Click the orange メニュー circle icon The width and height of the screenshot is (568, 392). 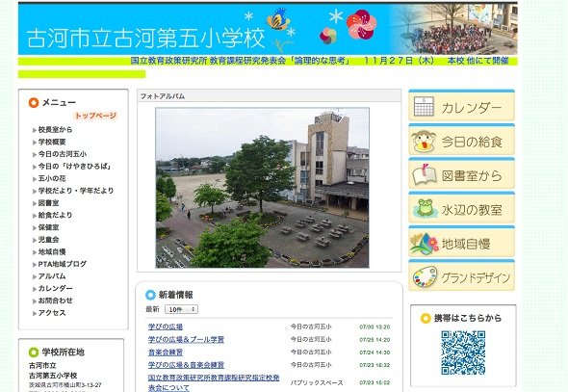(x=34, y=103)
